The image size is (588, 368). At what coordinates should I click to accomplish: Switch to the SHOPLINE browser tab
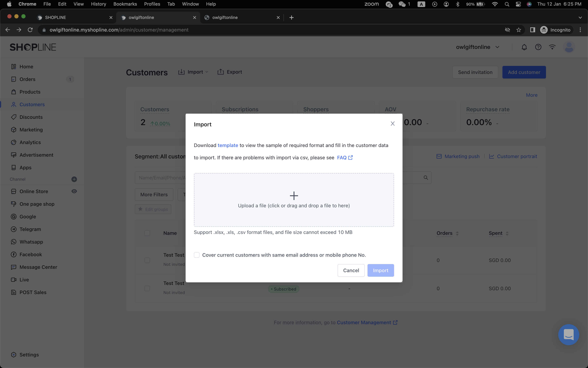tap(75, 17)
